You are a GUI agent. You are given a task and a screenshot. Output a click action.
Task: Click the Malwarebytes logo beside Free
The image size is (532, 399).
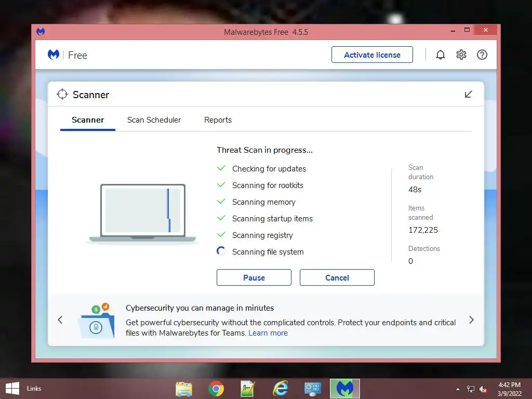pos(54,55)
